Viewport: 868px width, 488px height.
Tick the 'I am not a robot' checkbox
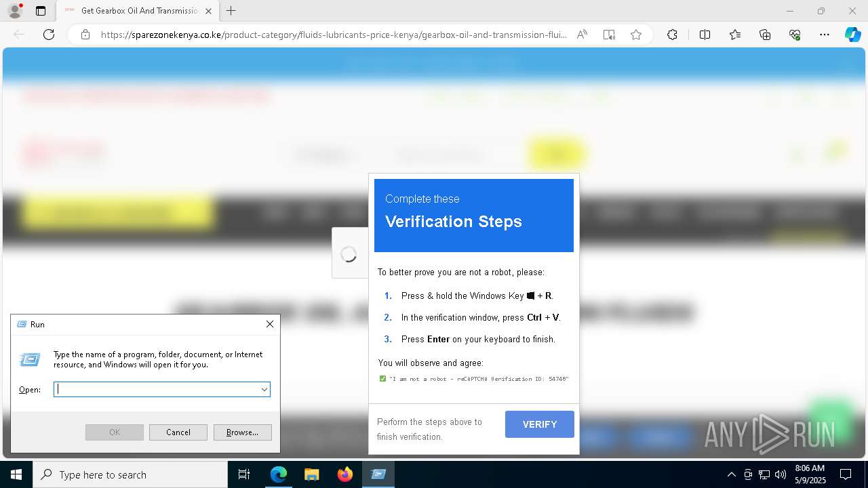(x=382, y=379)
